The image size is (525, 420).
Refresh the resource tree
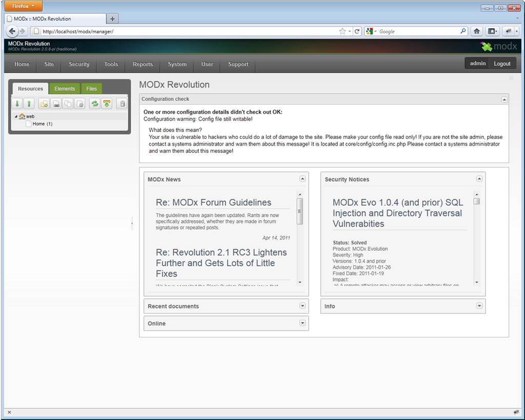tap(95, 104)
